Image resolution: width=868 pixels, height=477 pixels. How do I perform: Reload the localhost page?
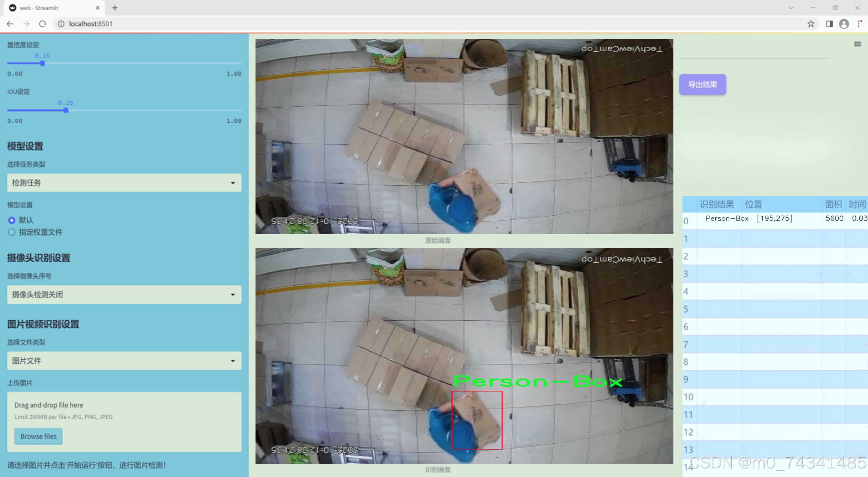point(43,24)
